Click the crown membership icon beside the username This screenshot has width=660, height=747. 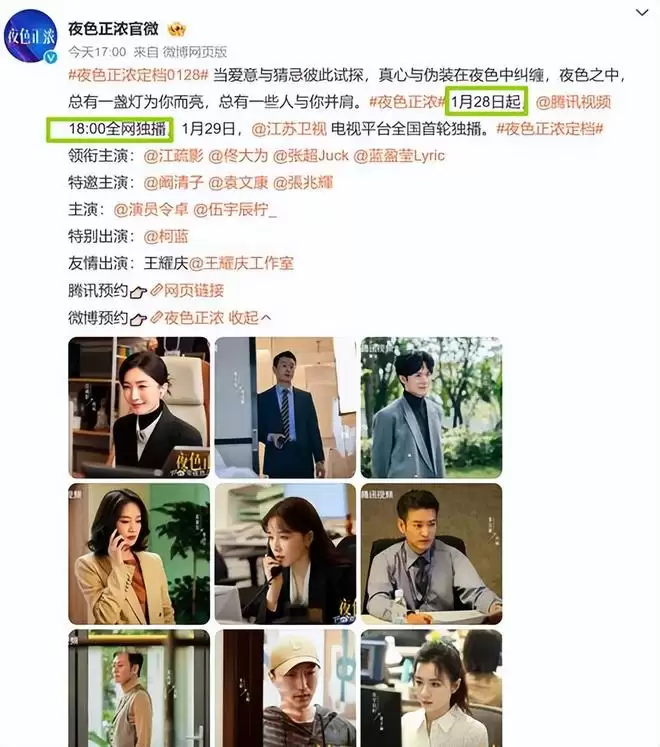[x=177, y=30]
